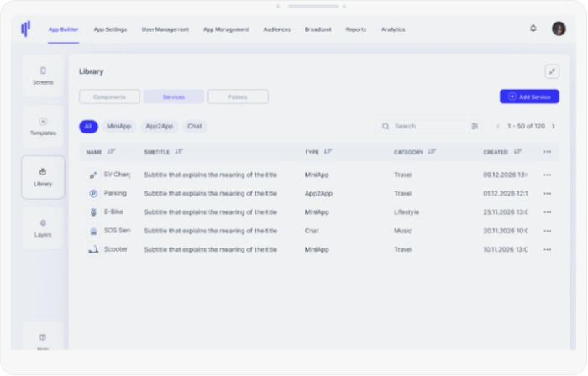Open more options for Scooter row
The height and width of the screenshot is (376, 588).
[547, 249]
